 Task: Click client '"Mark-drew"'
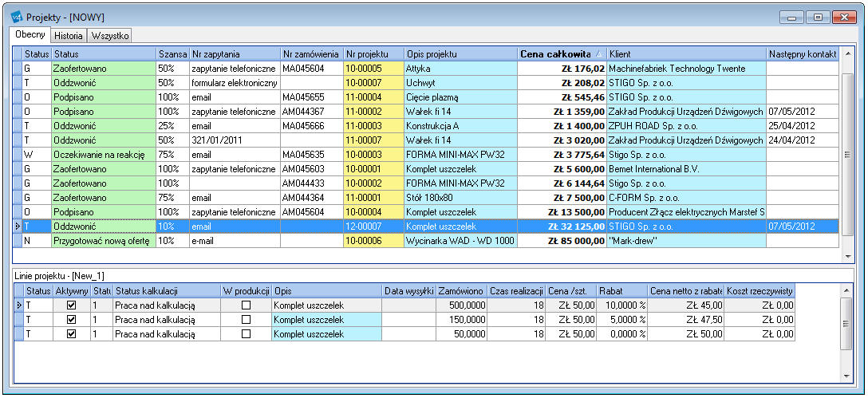click(686, 241)
